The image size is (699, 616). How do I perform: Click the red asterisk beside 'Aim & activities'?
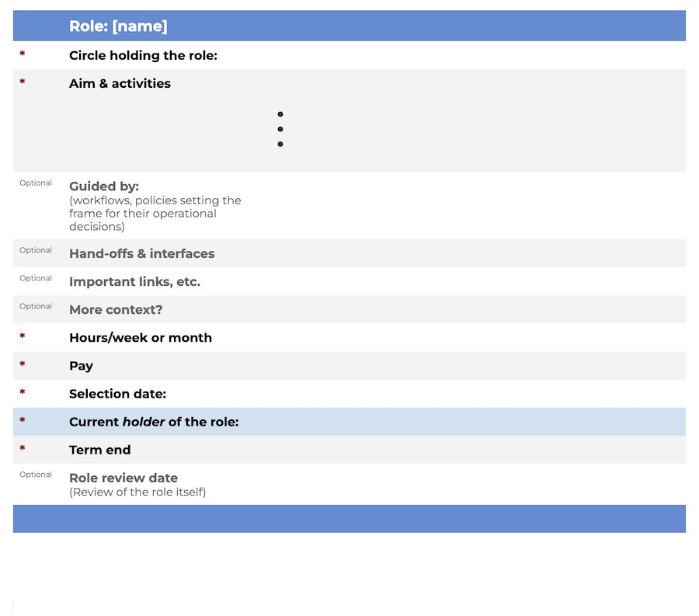pyautogui.click(x=23, y=82)
